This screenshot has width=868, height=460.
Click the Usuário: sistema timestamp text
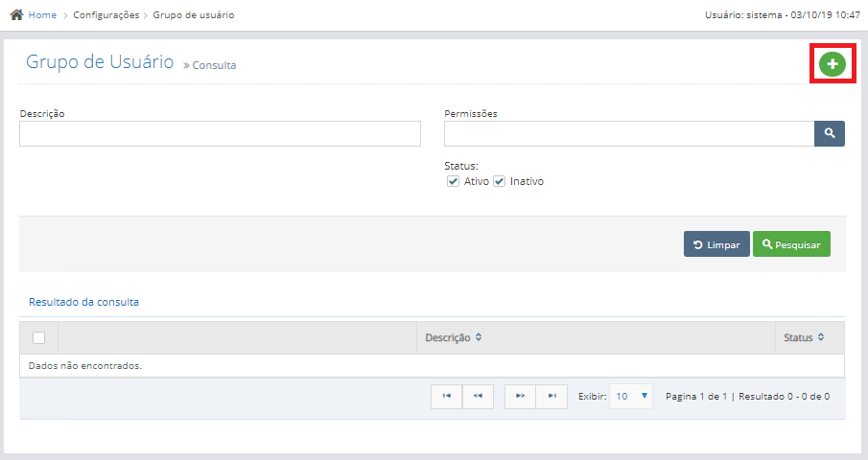point(783,15)
